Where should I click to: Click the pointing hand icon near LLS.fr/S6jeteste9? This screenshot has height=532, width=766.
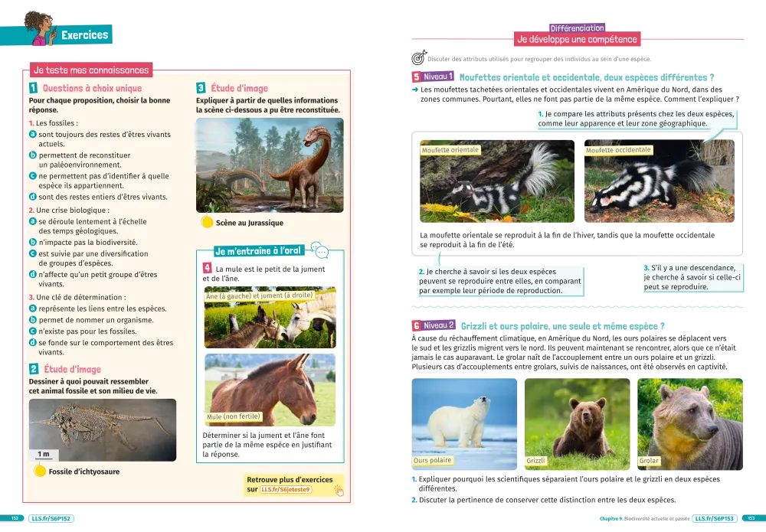[338, 490]
